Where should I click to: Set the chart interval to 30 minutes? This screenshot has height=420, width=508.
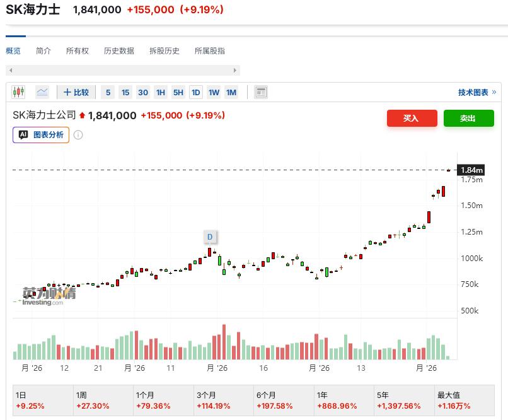click(143, 92)
